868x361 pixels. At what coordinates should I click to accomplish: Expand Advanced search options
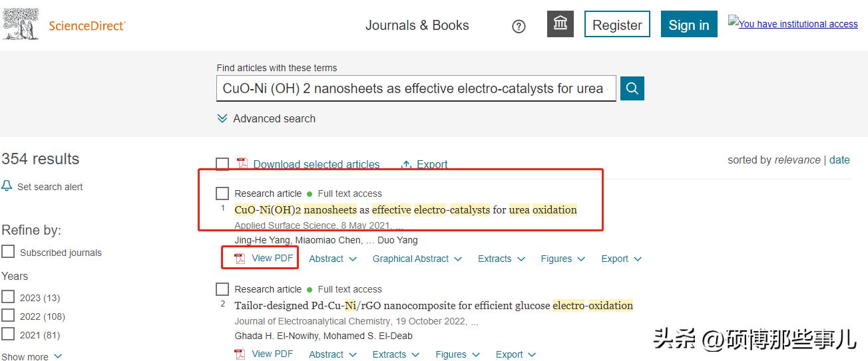click(266, 118)
